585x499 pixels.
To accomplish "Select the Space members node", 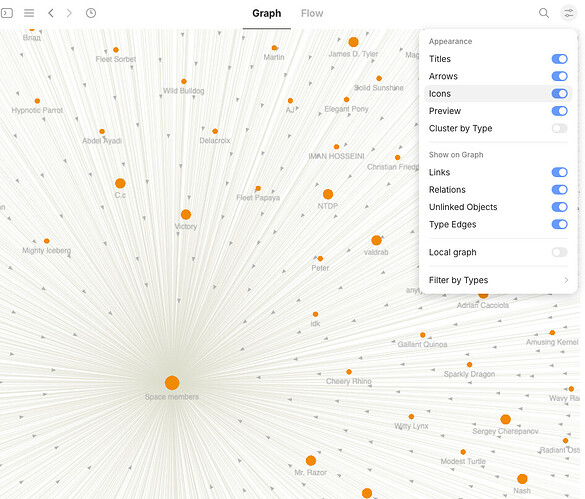I will [x=172, y=383].
